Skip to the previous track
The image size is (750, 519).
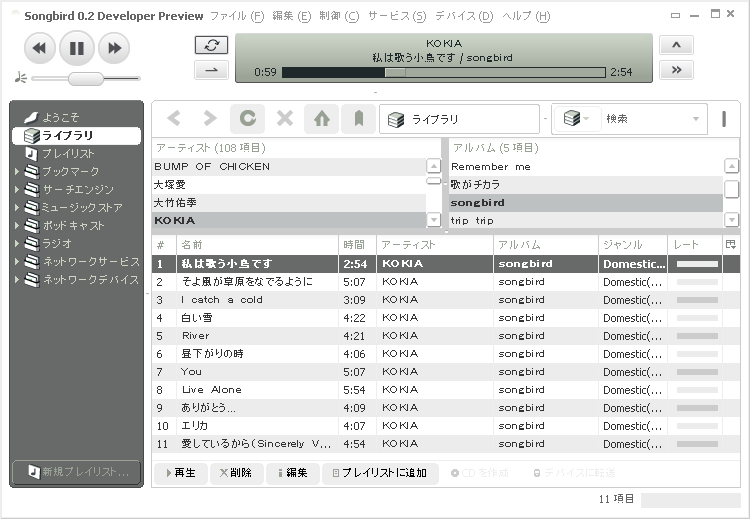click(40, 48)
